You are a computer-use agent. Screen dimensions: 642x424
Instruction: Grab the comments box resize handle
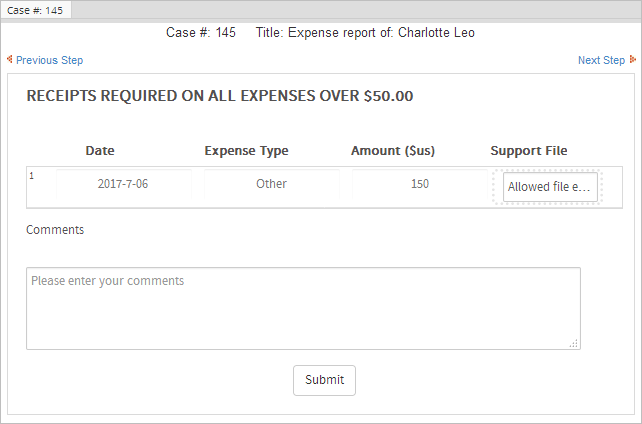574,343
